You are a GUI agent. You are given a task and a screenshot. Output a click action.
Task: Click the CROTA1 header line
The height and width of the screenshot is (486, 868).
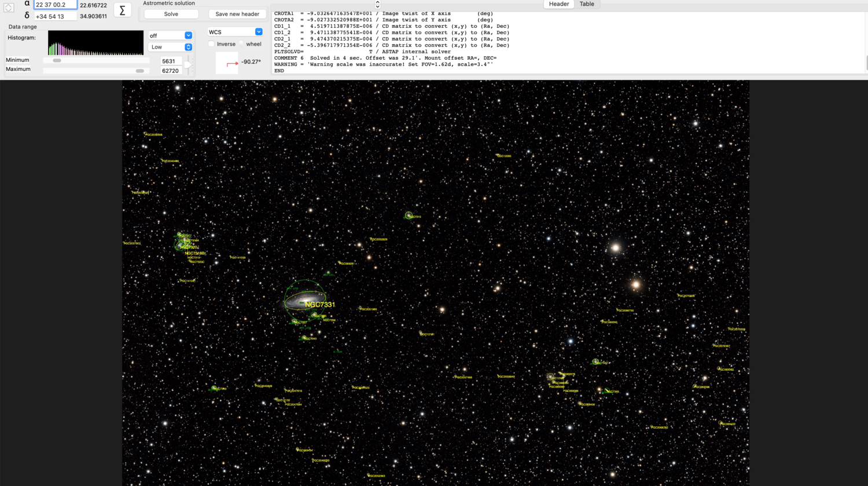point(384,13)
